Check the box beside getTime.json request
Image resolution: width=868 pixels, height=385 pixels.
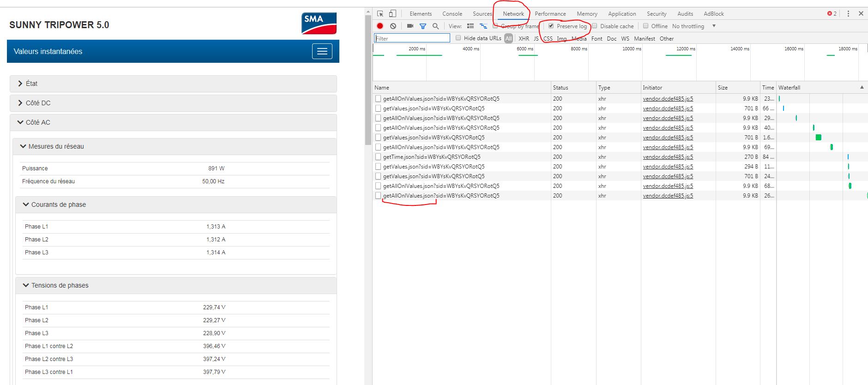pos(378,157)
